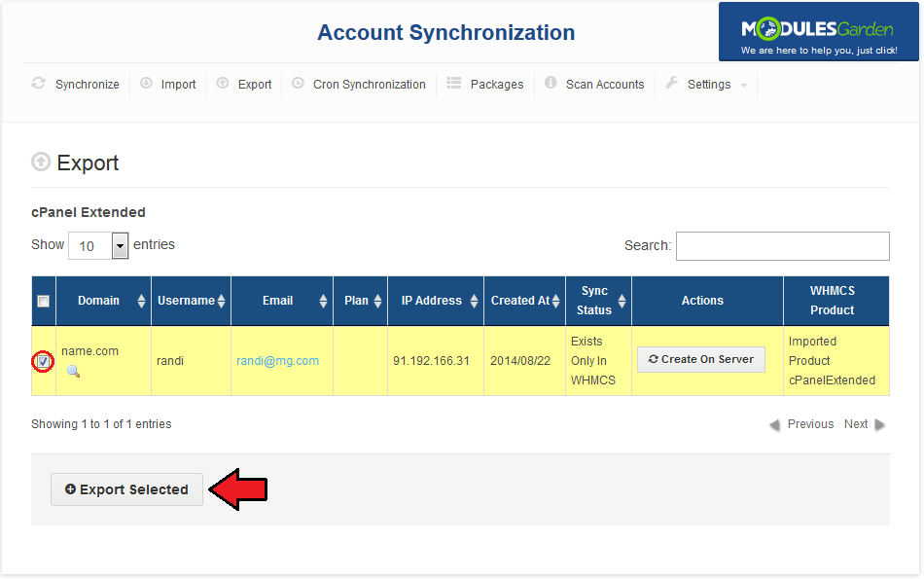Open Cron Synchronization page
The height and width of the screenshot is (579, 924).
(370, 85)
